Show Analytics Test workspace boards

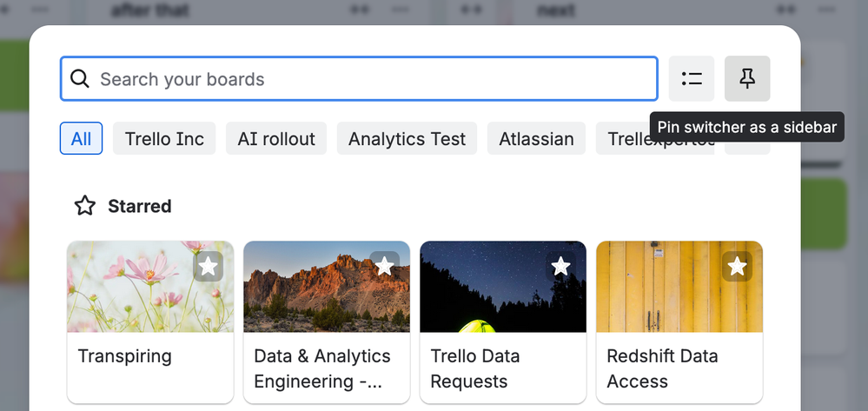pyautogui.click(x=407, y=139)
